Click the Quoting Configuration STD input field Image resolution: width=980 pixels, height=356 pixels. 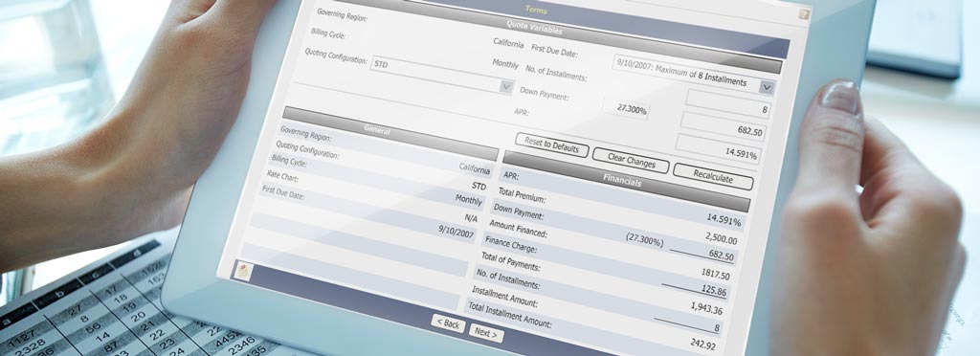tap(442, 75)
